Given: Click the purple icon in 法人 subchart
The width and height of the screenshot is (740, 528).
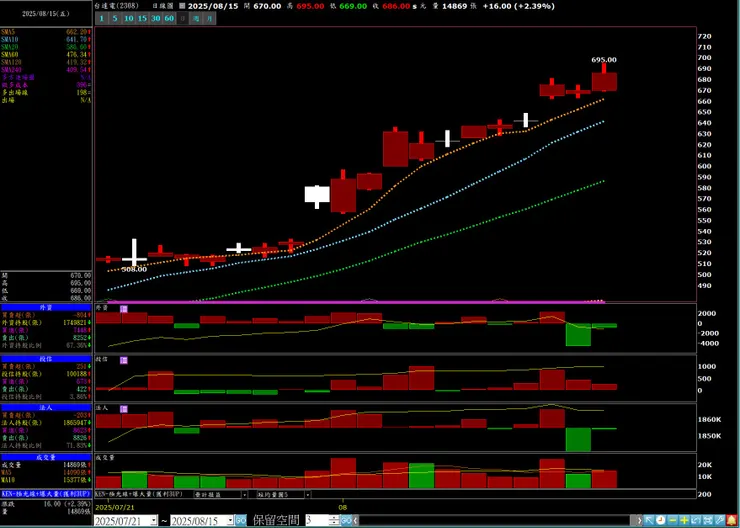Looking at the screenshot, I should click(x=124, y=409).
